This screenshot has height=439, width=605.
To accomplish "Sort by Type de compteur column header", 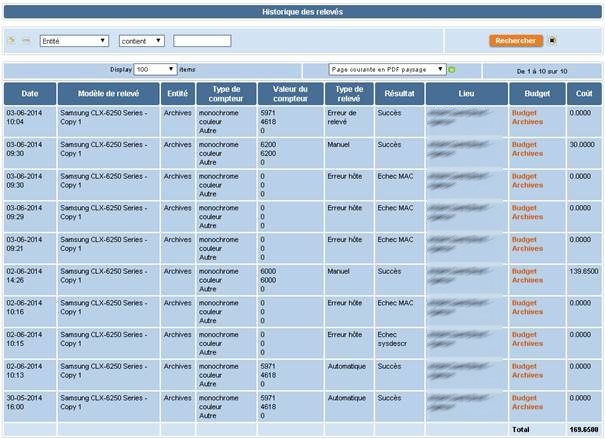I will (x=226, y=94).
